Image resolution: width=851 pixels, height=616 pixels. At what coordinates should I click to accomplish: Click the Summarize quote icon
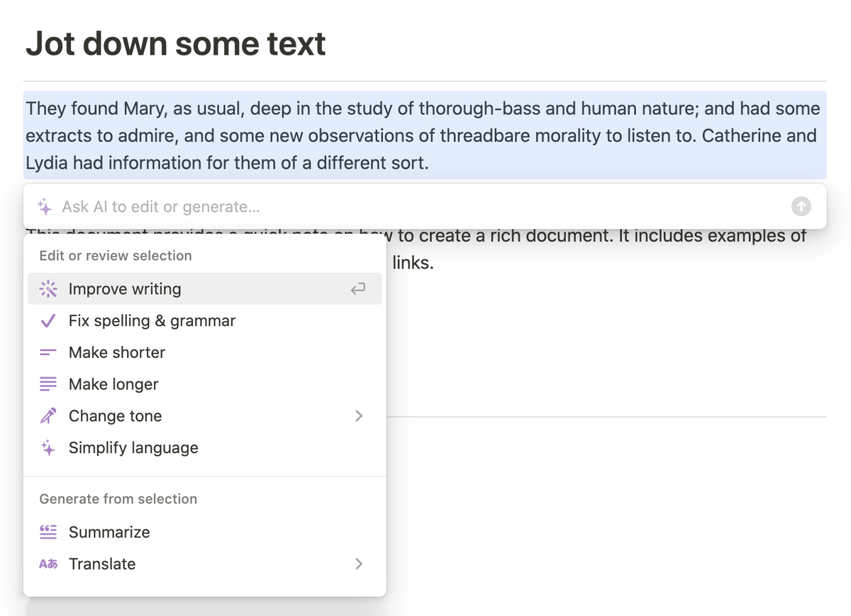[x=48, y=532]
